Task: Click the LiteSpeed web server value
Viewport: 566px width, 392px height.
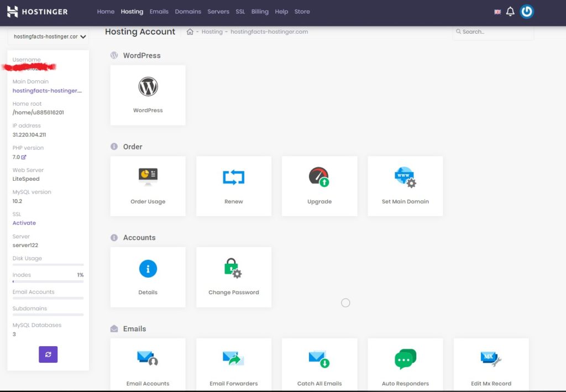Action: click(26, 179)
